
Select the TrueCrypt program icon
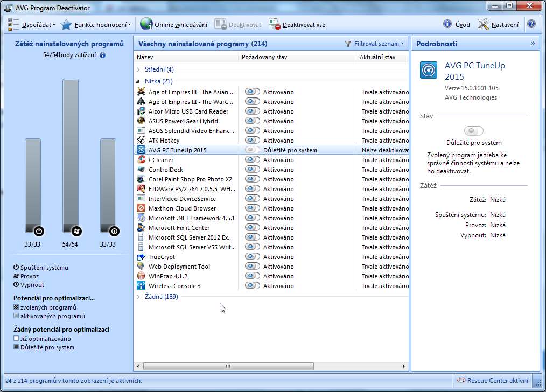141,257
